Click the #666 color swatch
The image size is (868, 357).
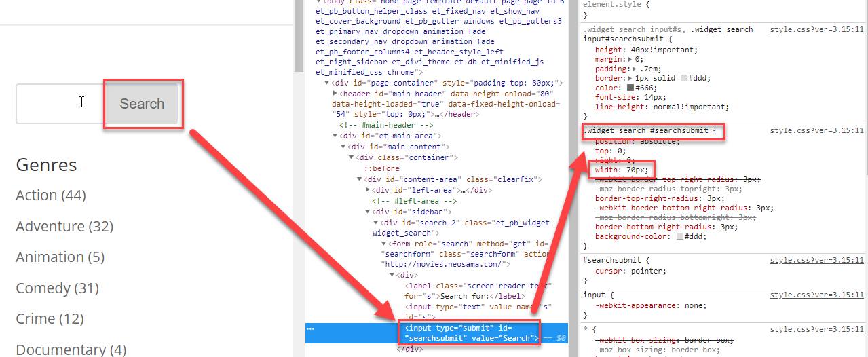coord(630,88)
